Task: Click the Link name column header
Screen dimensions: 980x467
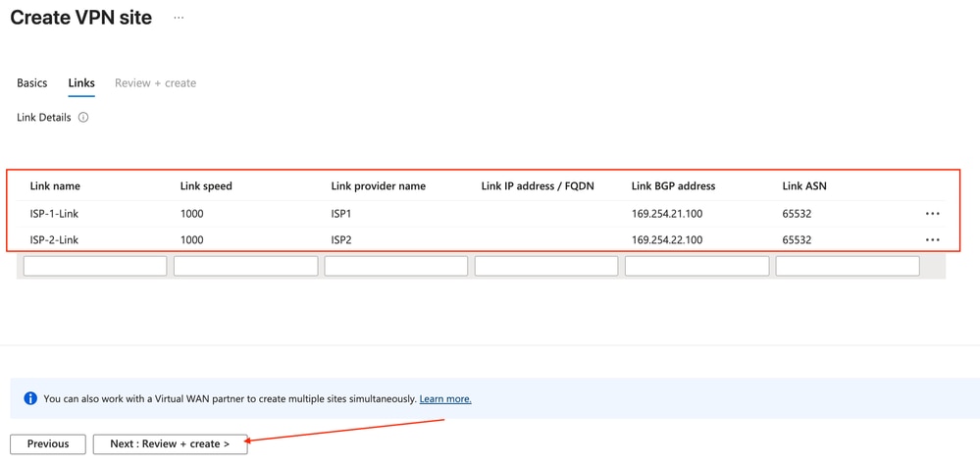Action: [55, 185]
